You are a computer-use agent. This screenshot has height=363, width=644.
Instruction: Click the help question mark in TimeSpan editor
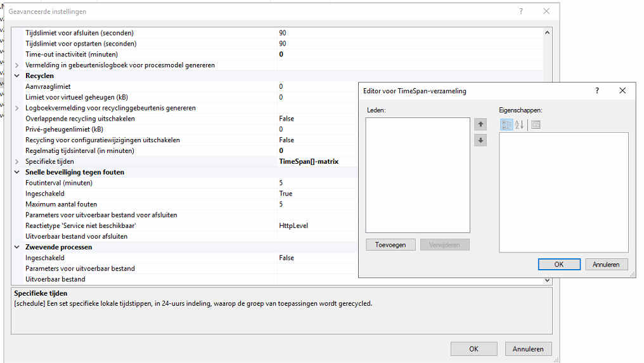click(596, 91)
